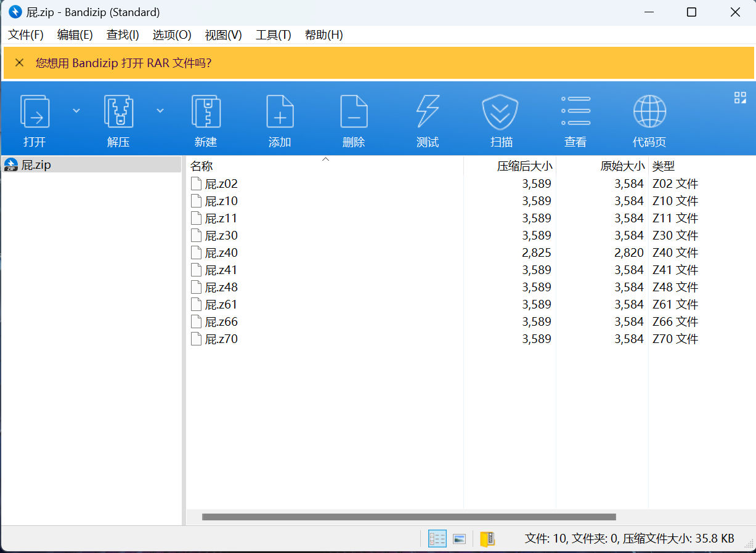
Task: Click the file icon beside 屁.z02
Action: (196, 184)
